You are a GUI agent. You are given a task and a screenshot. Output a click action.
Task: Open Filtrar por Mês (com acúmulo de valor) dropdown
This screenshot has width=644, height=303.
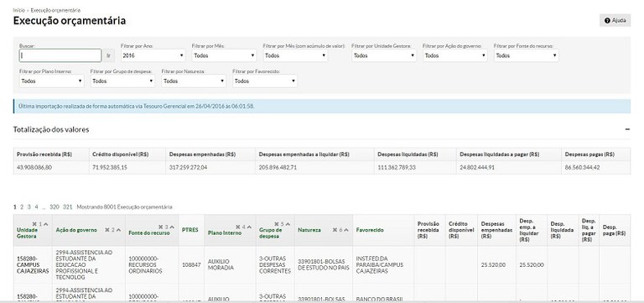(295, 55)
